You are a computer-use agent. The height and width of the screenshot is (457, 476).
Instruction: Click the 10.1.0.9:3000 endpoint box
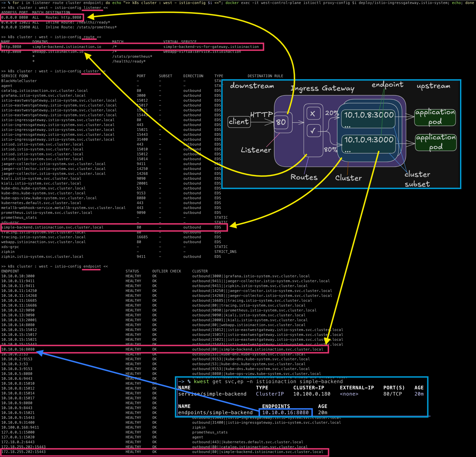pyautogui.click(x=368, y=144)
